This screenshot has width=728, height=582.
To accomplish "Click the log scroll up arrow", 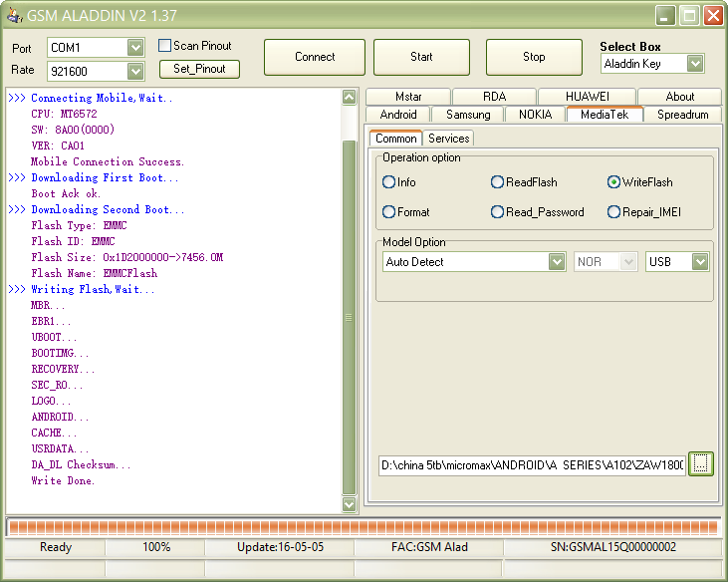I will [350, 97].
